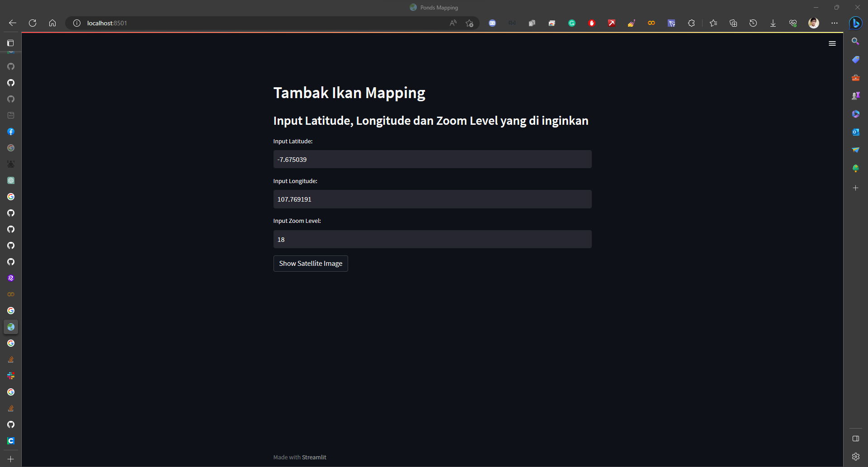
Task: Collapse the vertical tabs pane
Action: (x=10, y=43)
